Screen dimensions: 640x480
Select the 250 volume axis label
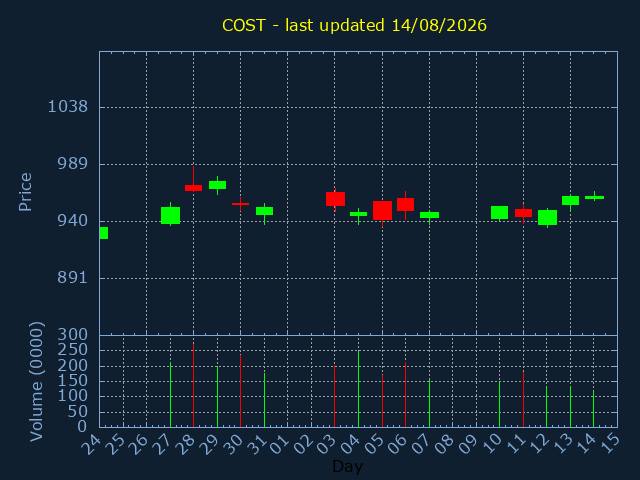pyautogui.click(x=72, y=350)
